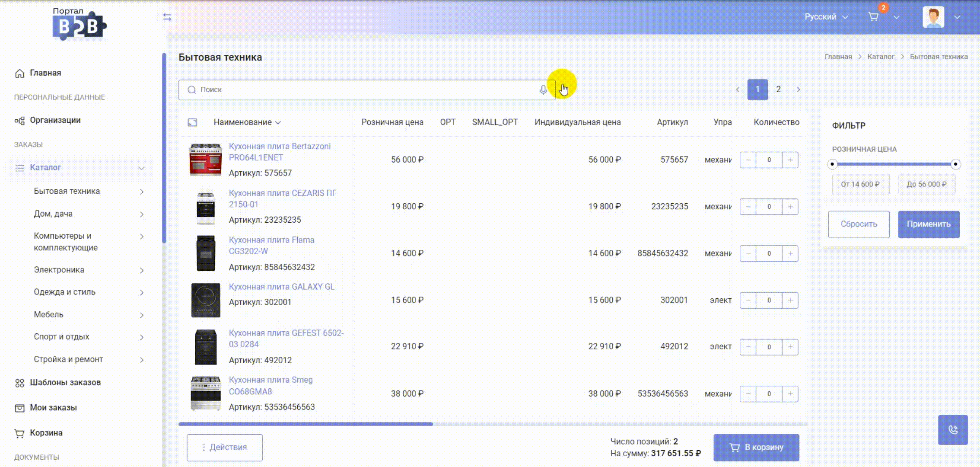
Task: Open Кухонная плита GALAXY GL link
Action: 281,287
